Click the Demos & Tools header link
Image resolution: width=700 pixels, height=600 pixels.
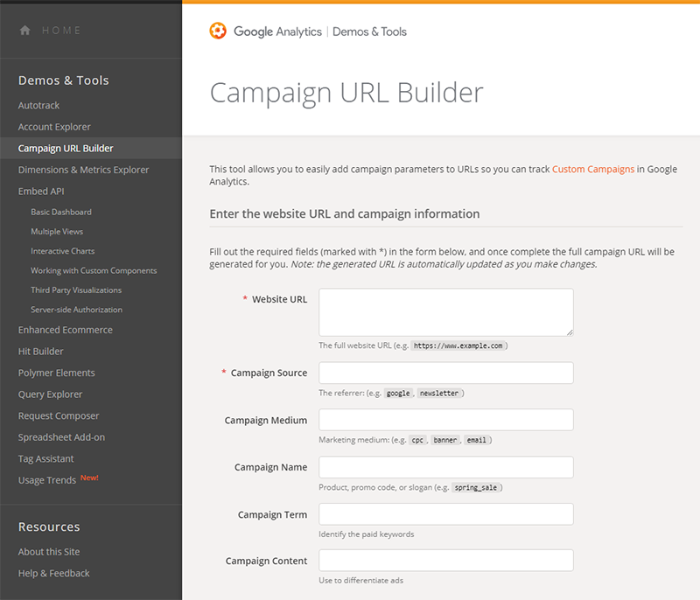pos(369,31)
